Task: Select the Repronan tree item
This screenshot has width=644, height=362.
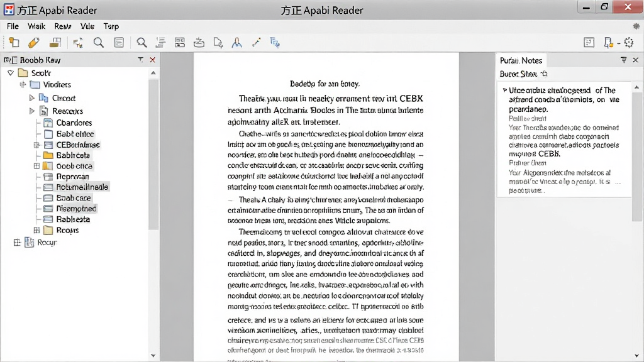Action: coord(72,177)
